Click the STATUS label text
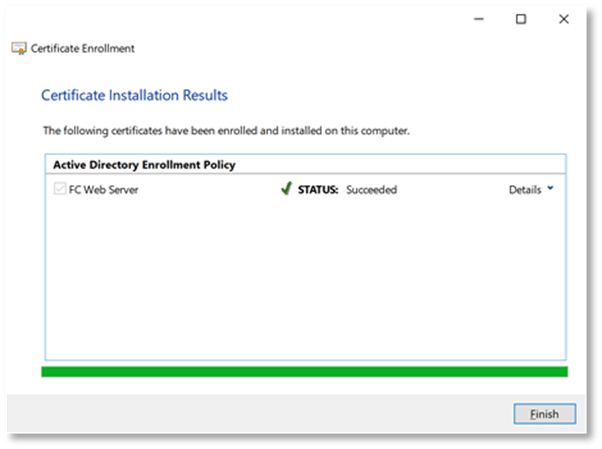Viewport: 602px width, 449px height. coord(319,190)
